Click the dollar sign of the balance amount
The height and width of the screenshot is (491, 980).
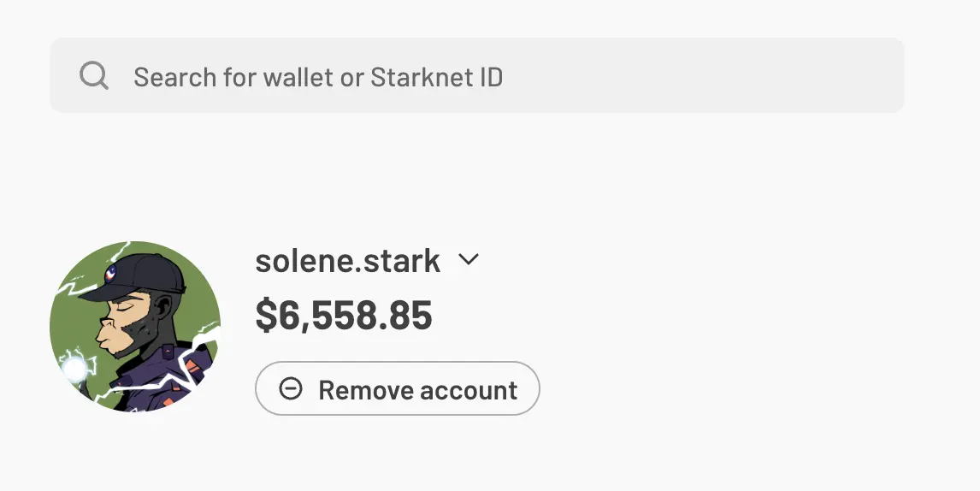(x=266, y=316)
